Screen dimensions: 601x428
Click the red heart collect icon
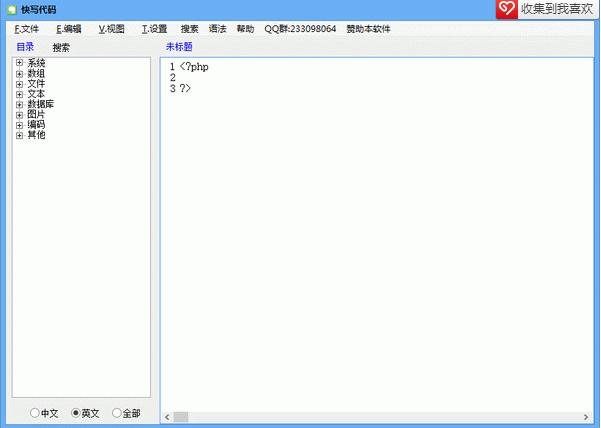pos(507,8)
